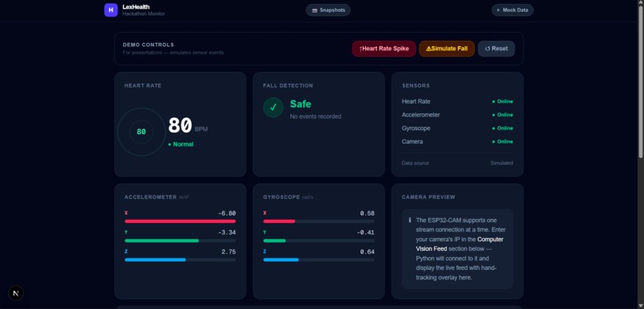This screenshot has height=309, width=644.
Task: Click the DEMO CONTROLS heading
Action: (x=149, y=45)
